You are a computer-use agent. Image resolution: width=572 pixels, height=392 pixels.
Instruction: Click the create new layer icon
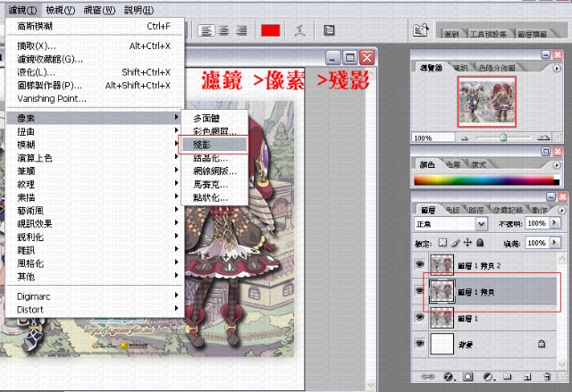click(527, 377)
